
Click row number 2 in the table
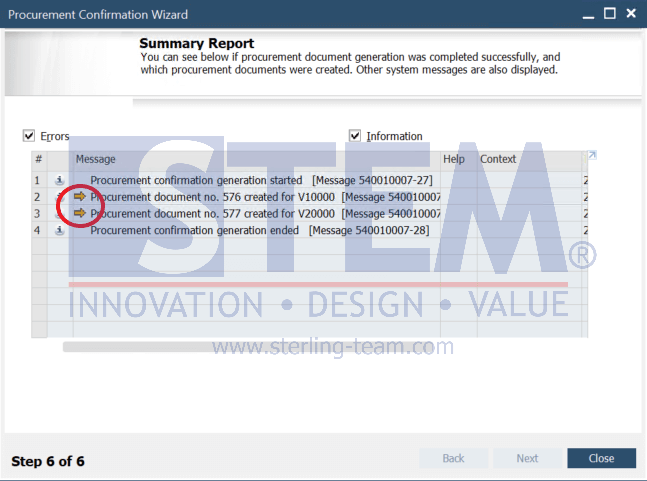point(37,197)
